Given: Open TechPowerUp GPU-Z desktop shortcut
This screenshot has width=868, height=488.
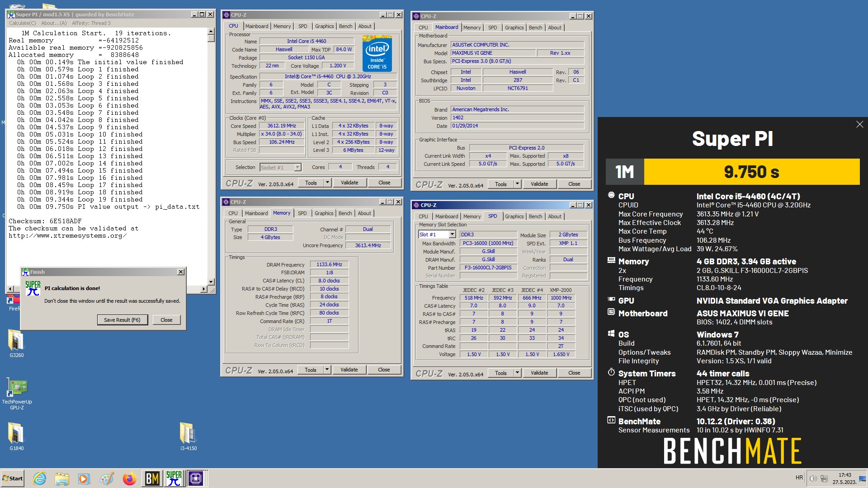Looking at the screenshot, I should [17, 394].
